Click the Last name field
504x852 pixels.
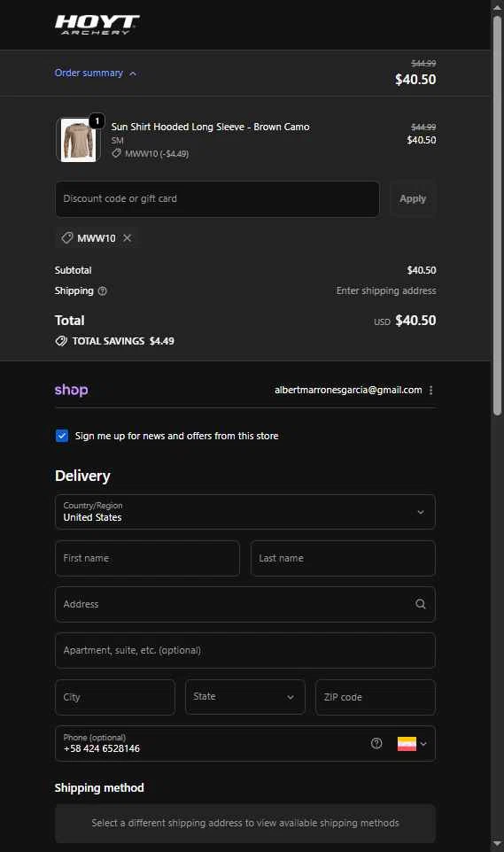click(x=343, y=558)
